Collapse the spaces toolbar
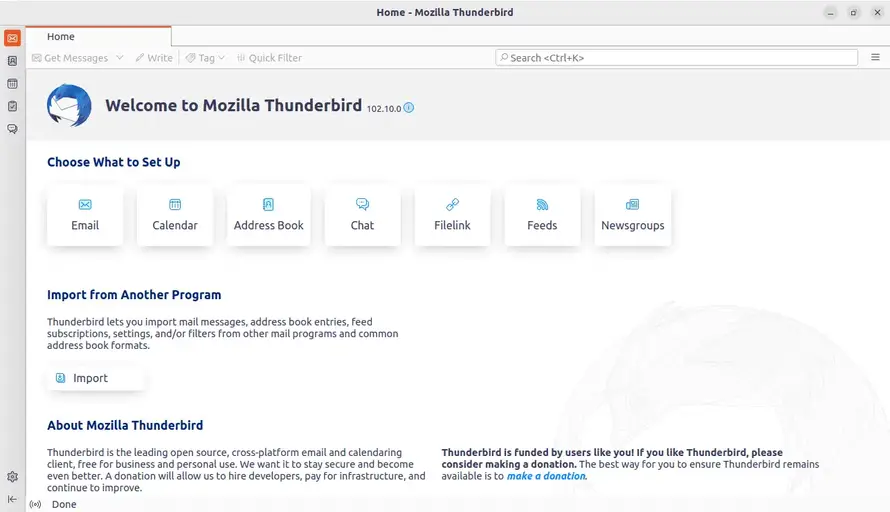 pyautogui.click(x=12, y=499)
